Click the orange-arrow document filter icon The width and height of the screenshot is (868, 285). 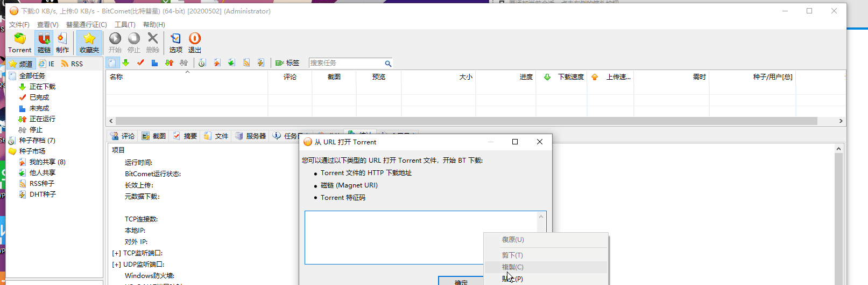click(x=217, y=63)
